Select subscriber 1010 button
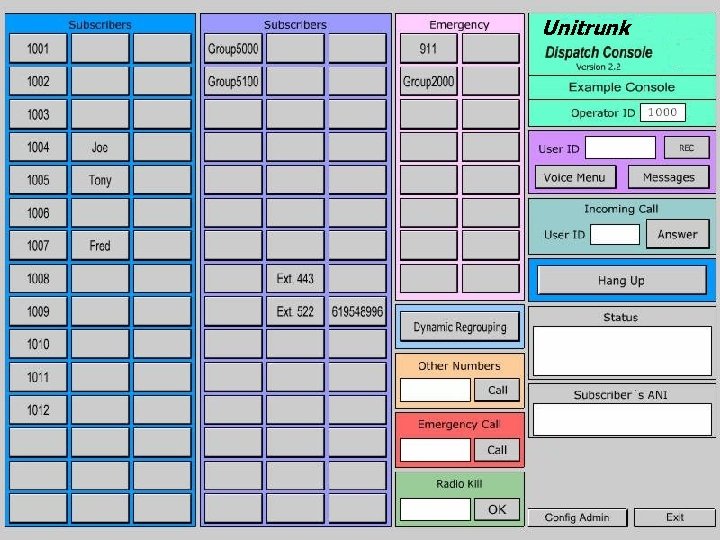The height and width of the screenshot is (540, 720). tap(38, 344)
